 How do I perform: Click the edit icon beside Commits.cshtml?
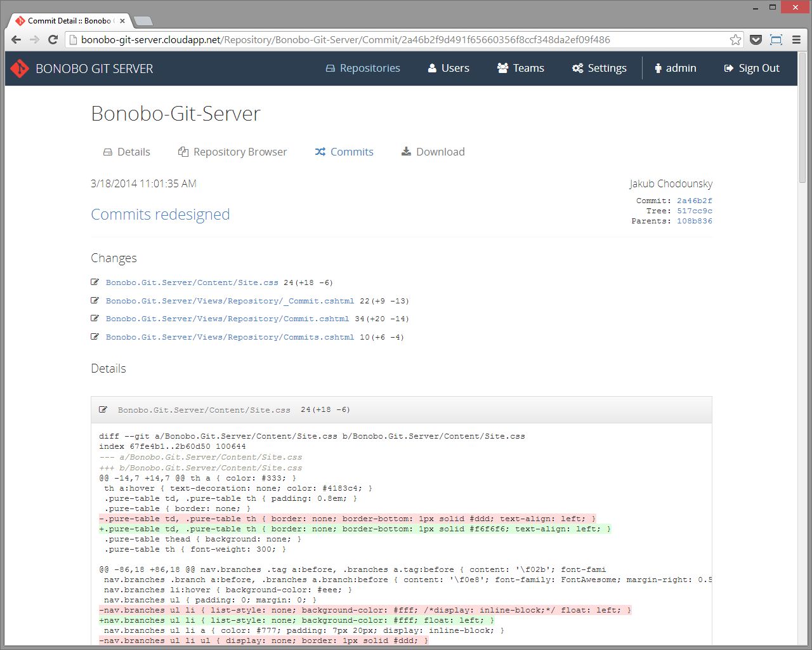[x=95, y=336]
